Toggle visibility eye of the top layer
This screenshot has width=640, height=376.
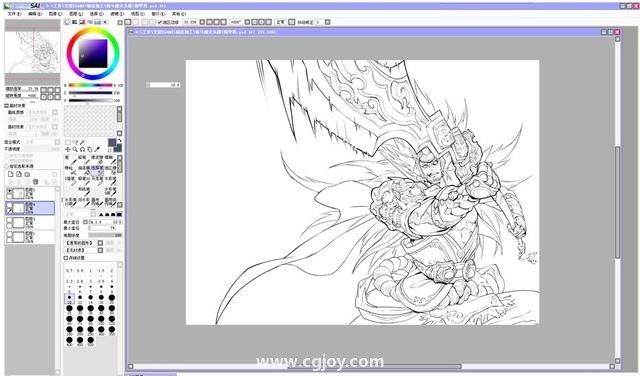pyautogui.click(x=10, y=191)
